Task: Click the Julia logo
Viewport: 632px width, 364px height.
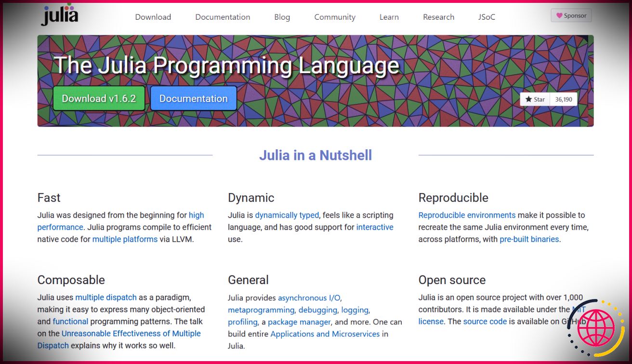Action: coord(60,14)
